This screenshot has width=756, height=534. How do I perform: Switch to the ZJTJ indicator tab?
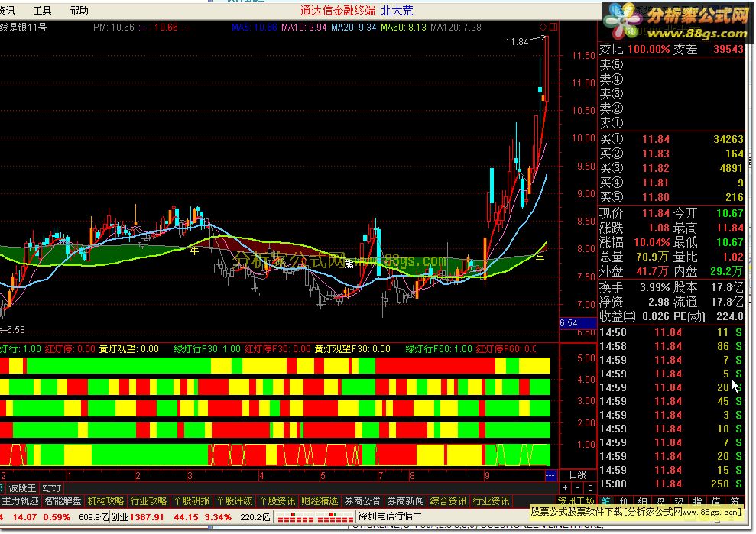tap(51, 488)
